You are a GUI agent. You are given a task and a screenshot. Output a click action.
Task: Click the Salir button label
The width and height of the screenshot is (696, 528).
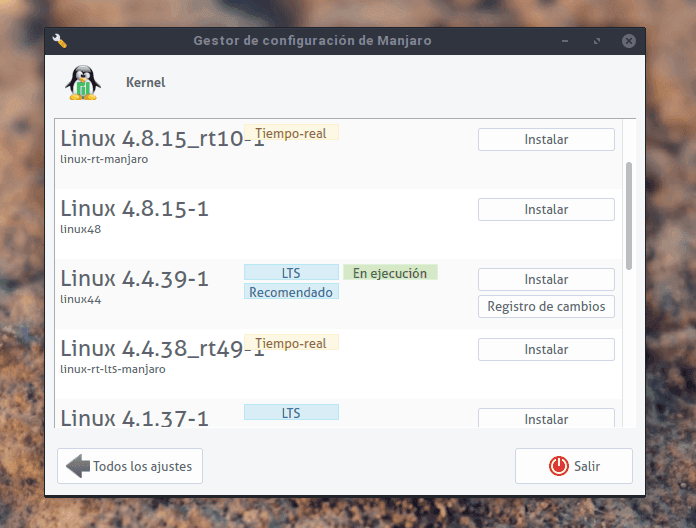[587, 466]
